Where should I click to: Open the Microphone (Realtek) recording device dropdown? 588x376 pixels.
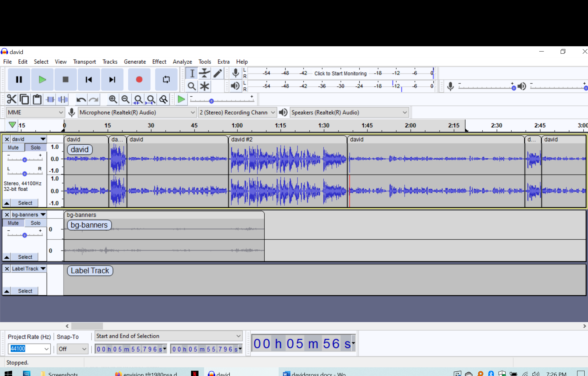pos(137,112)
